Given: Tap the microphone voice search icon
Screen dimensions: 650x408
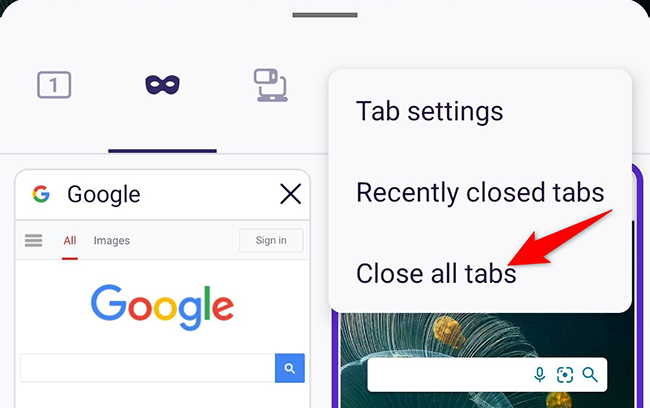Looking at the screenshot, I should point(539,374).
